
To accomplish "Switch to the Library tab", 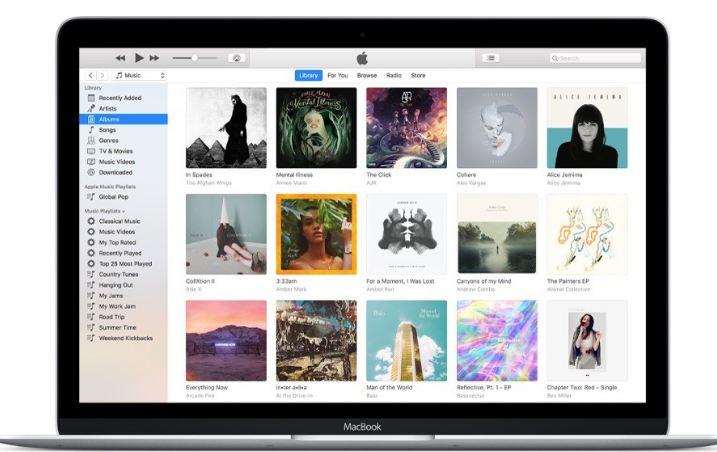I will pyautogui.click(x=309, y=75).
